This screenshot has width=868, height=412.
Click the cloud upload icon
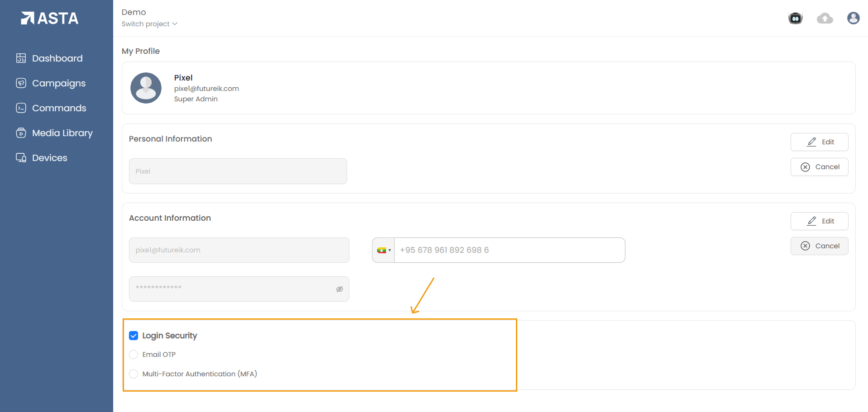[825, 18]
